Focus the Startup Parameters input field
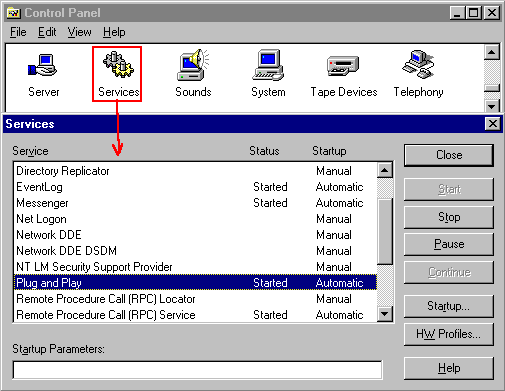This screenshot has width=505, height=391. (x=197, y=370)
